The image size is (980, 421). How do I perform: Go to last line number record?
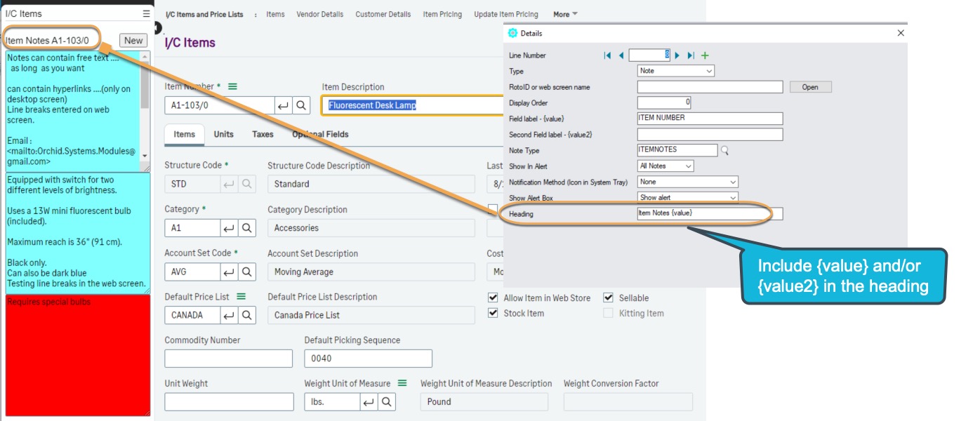(x=691, y=55)
